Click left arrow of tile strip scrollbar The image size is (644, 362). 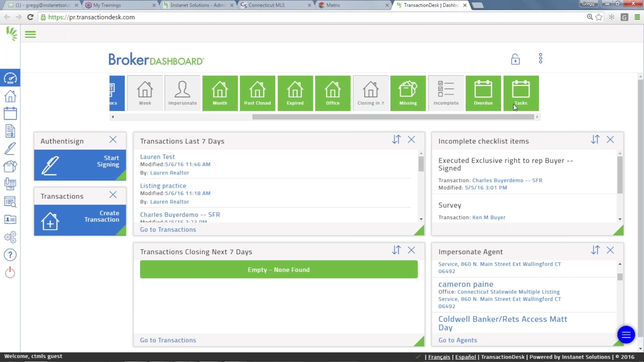coord(113,117)
